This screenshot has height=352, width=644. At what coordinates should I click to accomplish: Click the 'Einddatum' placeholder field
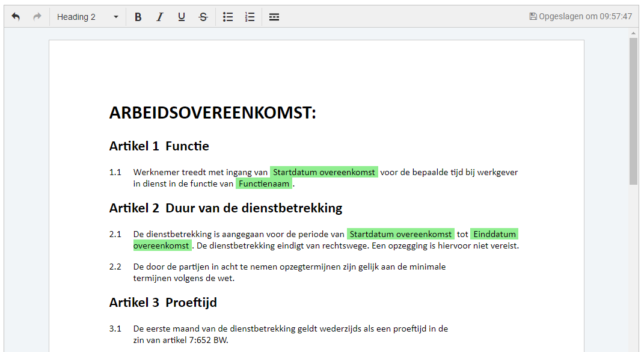pyautogui.click(x=494, y=234)
